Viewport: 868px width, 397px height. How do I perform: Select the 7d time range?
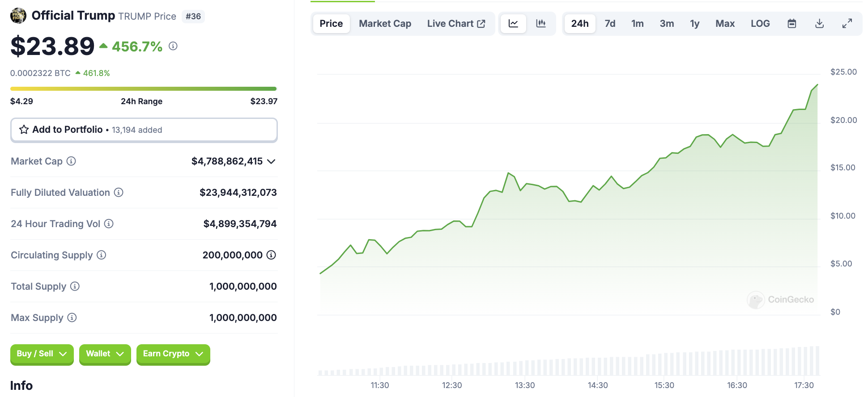pyautogui.click(x=610, y=24)
